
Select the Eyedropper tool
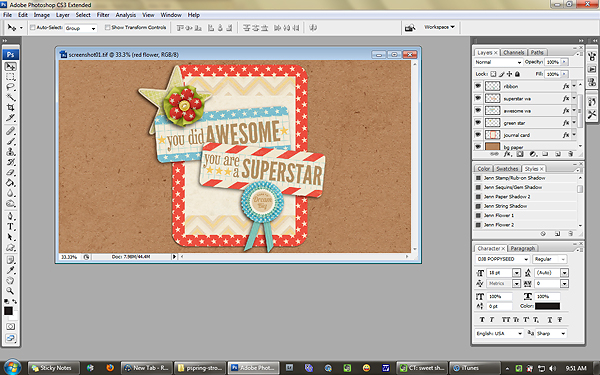(x=10, y=271)
